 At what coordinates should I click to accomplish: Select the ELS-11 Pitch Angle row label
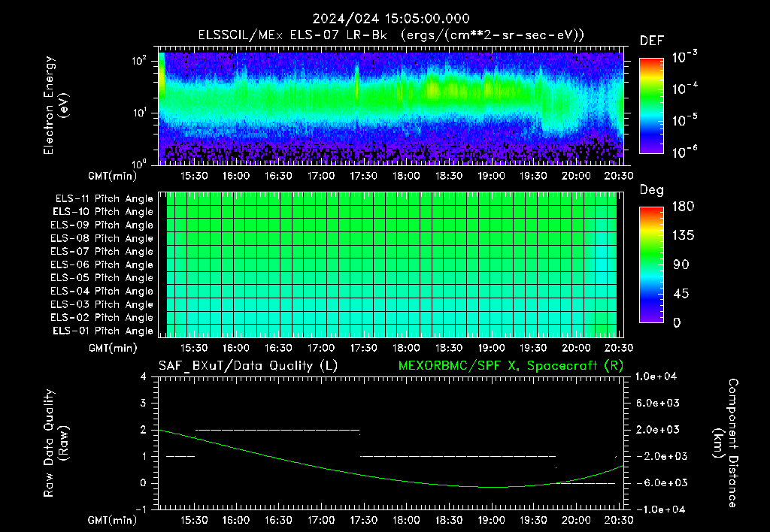[104, 199]
